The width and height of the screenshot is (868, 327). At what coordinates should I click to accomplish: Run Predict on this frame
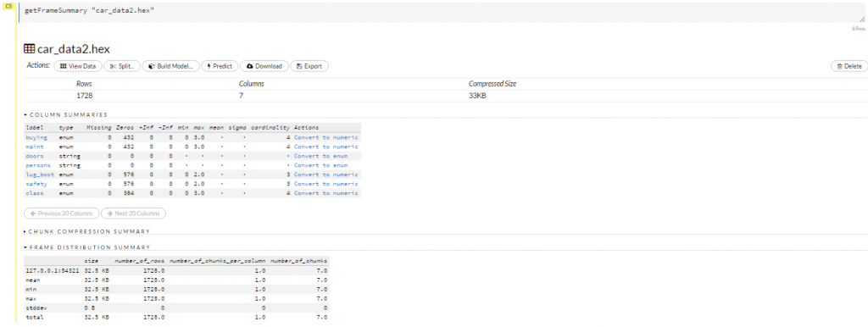(x=220, y=66)
